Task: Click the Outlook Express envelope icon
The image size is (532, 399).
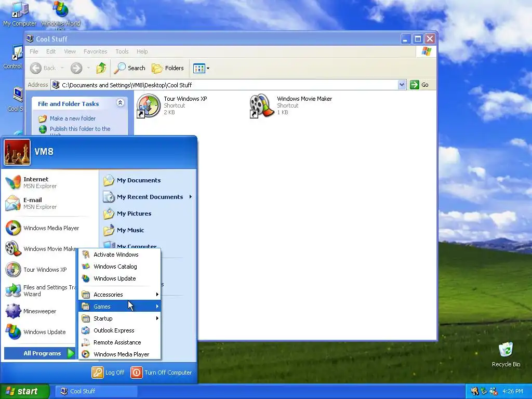Action: pyautogui.click(x=86, y=330)
